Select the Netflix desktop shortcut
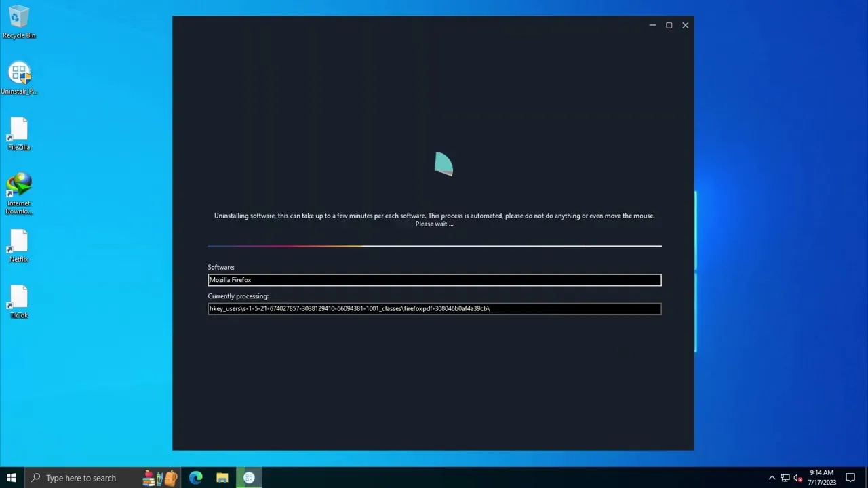868x488 pixels. pyautogui.click(x=19, y=246)
